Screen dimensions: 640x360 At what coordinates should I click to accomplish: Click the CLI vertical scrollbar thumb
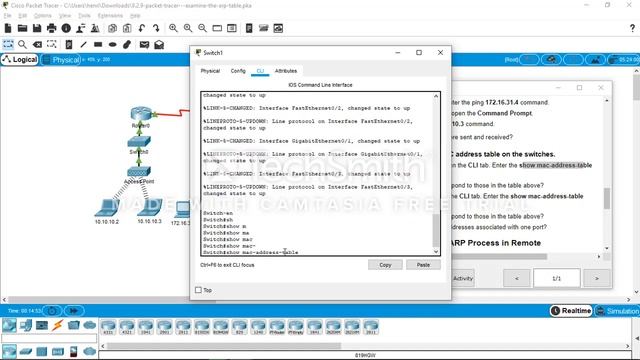click(436, 230)
